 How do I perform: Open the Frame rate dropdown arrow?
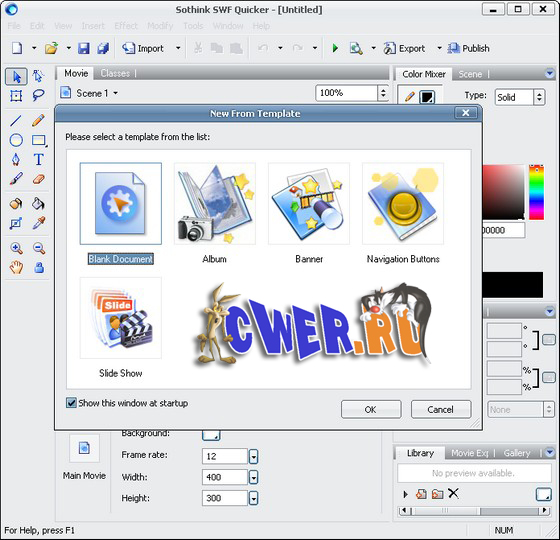[x=253, y=456]
